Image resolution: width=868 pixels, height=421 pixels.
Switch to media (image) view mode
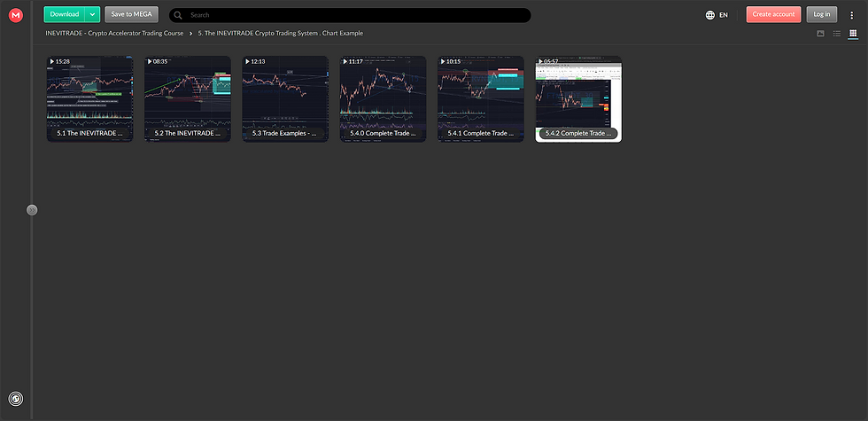pyautogui.click(x=820, y=34)
